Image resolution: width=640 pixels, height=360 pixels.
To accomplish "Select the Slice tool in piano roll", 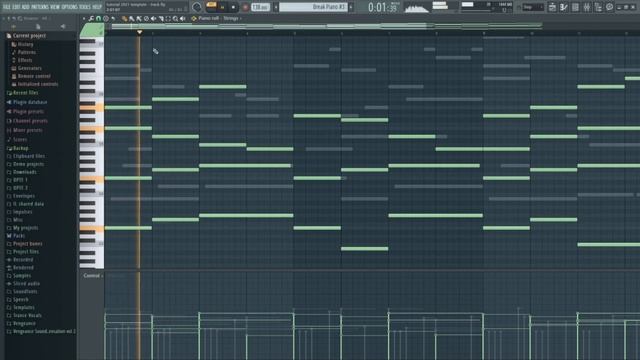I will 161,18.
